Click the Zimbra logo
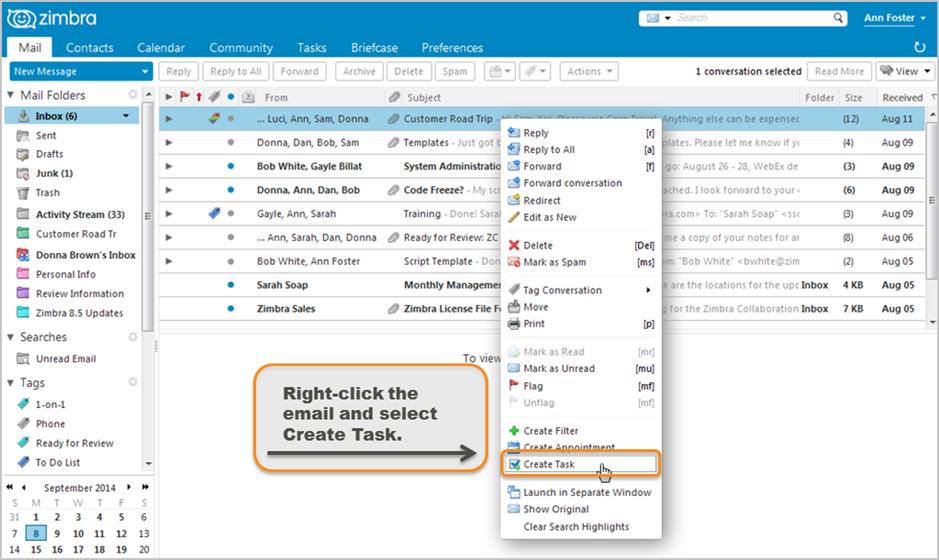The image size is (939, 560). coord(52,19)
